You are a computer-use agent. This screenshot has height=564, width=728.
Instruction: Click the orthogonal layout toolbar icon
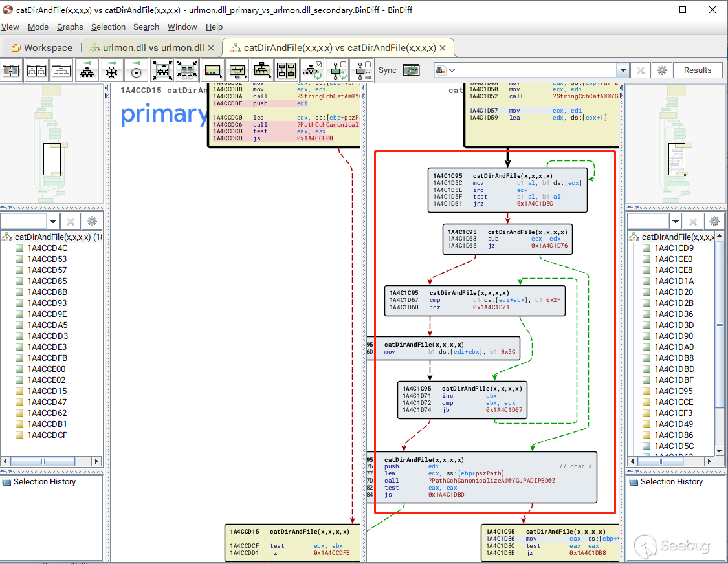tap(111, 70)
